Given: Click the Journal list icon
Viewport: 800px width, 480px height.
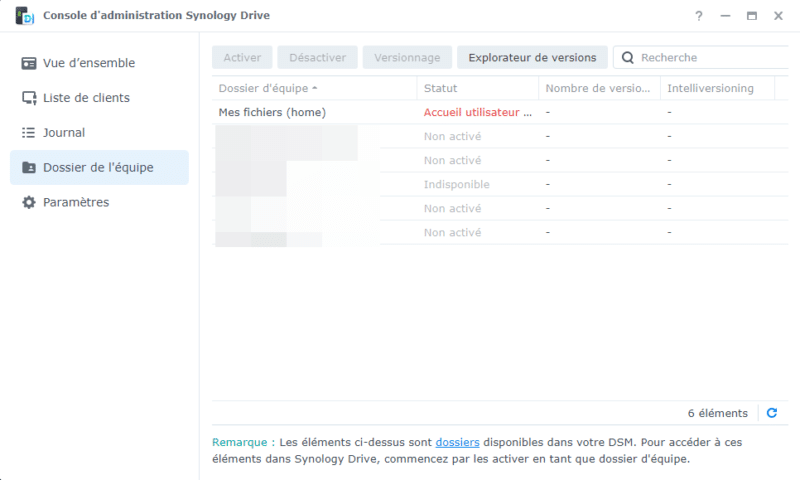Looking at the screenshot, I should 29,133.
